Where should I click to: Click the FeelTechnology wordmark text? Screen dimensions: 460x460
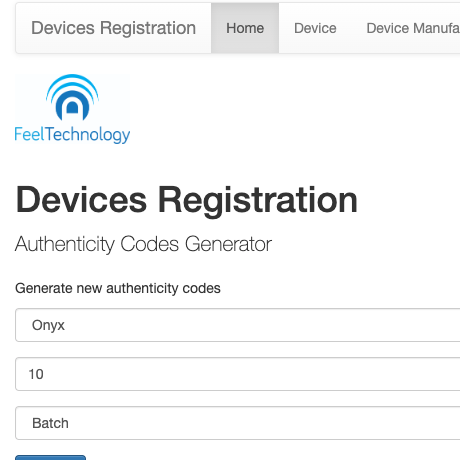tap(72, 135)
